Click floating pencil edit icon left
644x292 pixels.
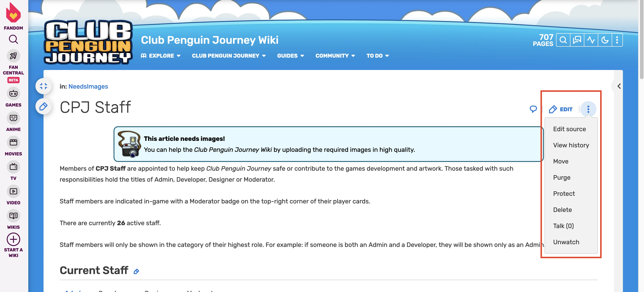44,107
